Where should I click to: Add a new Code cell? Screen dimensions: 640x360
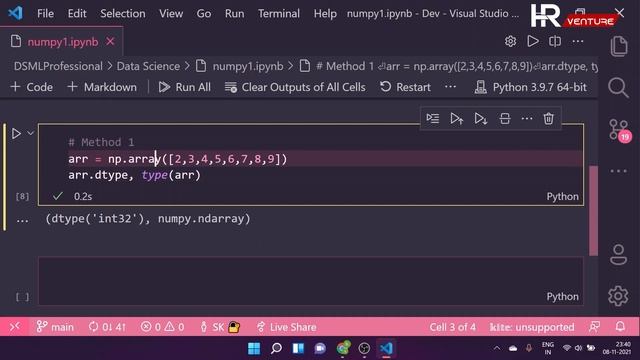[32, 87]
